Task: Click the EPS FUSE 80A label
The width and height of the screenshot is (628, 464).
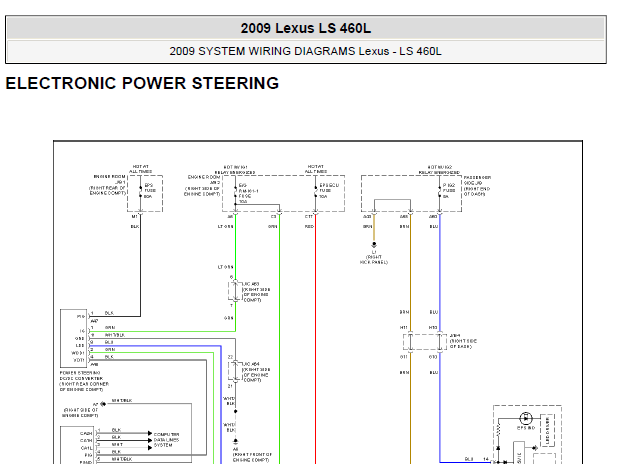Action: [x=149, y=191]
